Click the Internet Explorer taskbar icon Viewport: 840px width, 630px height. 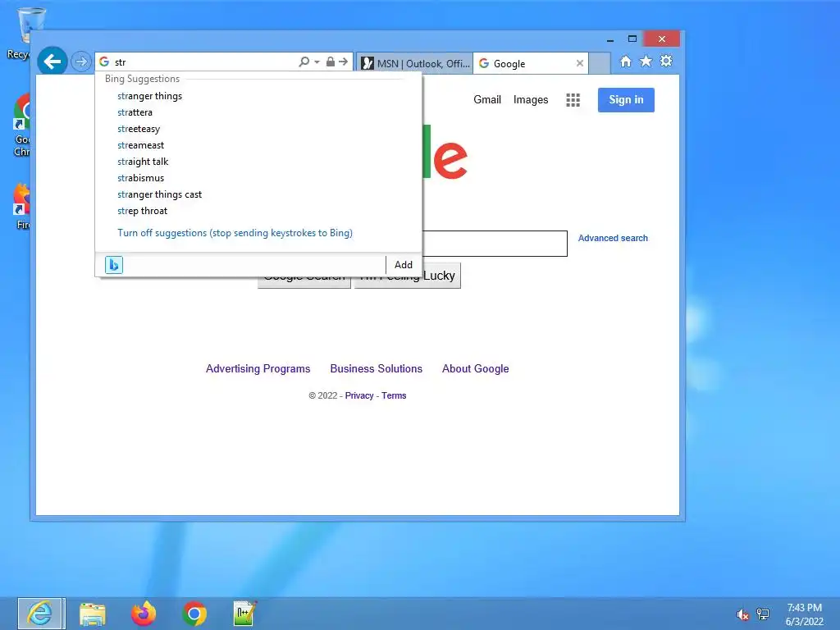pos(41,614)
